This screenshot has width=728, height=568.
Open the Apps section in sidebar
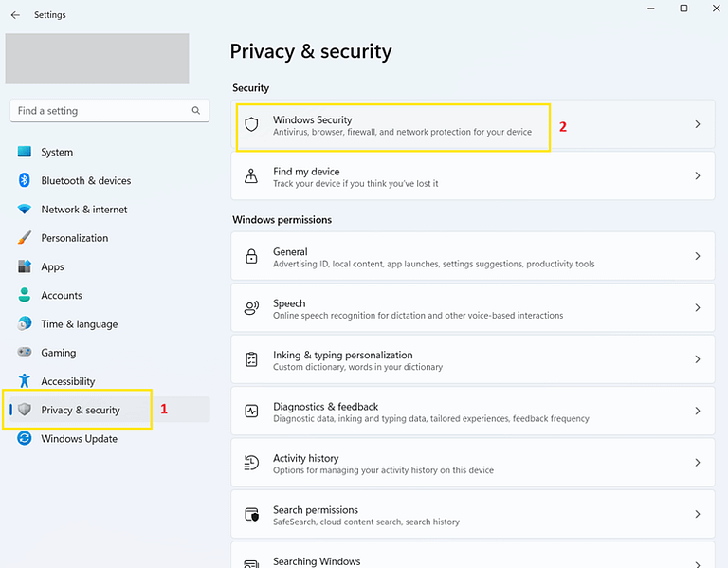pos(52,266)
